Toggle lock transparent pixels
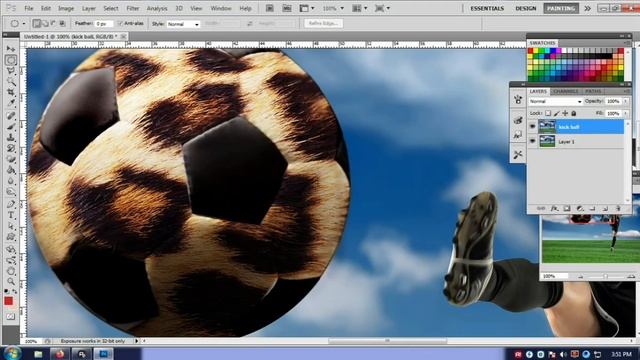Screen dimensions: 640x360 click(548, 113)
